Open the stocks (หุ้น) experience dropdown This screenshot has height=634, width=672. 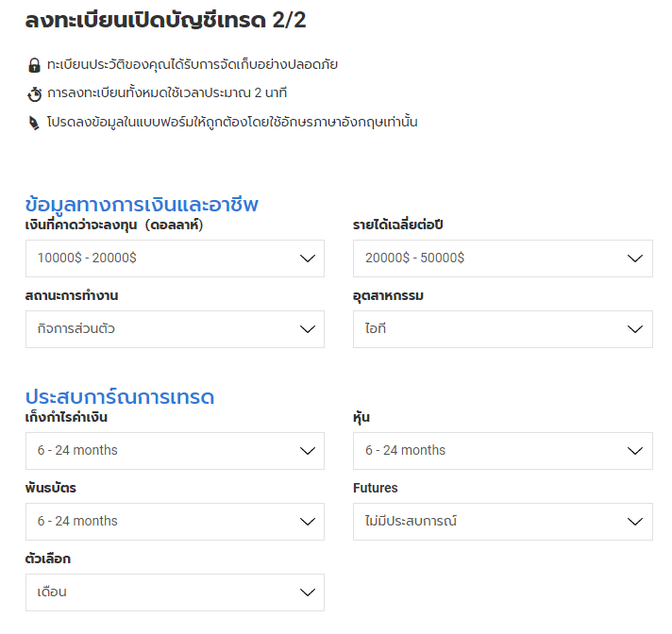502,451
